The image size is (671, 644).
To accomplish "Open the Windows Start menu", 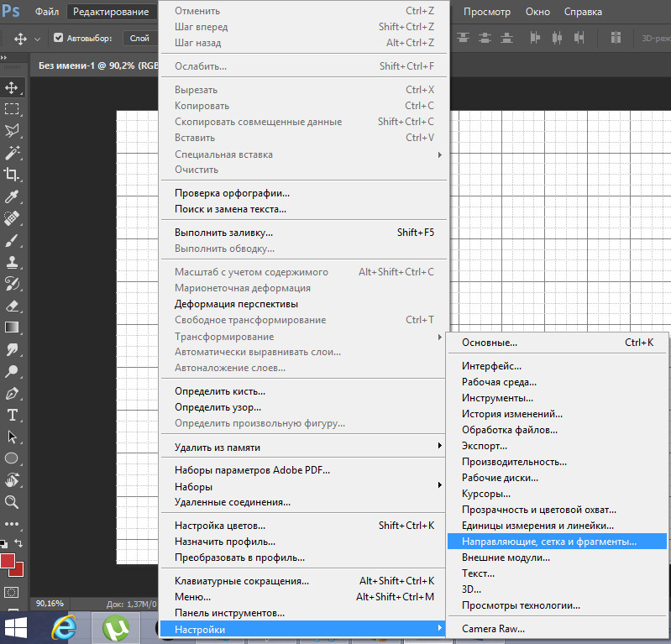I will tap(15, 628).
